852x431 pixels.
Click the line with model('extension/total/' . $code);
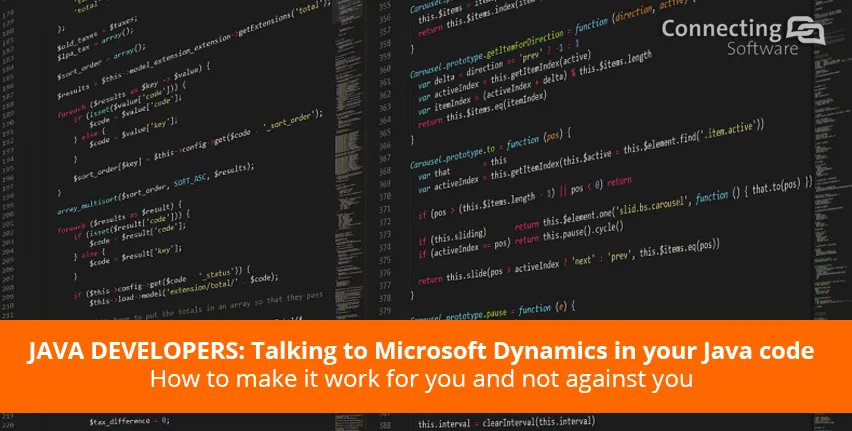click(x=184, y=291)
